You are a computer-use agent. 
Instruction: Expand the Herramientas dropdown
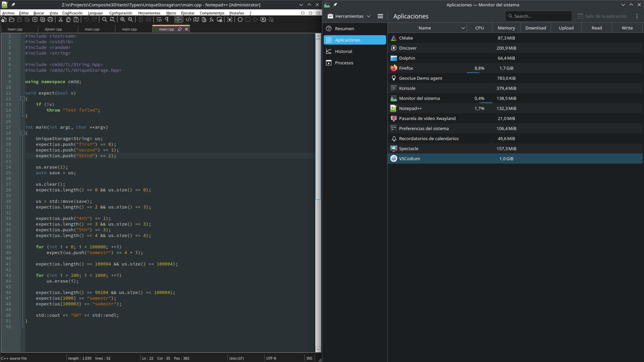coord(349,16)
